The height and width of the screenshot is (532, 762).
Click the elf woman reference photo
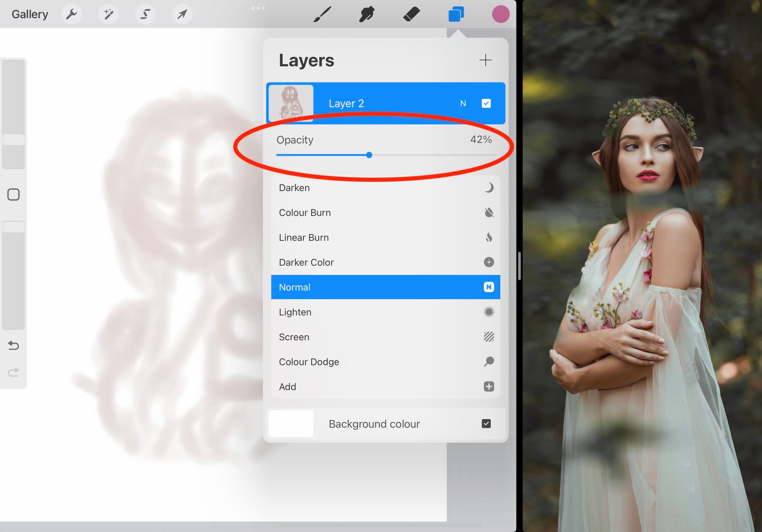click(x=642, y=266)
